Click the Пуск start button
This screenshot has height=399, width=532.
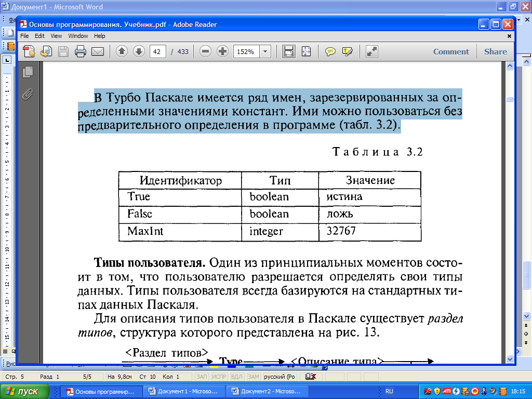click(x=24, y=391)
